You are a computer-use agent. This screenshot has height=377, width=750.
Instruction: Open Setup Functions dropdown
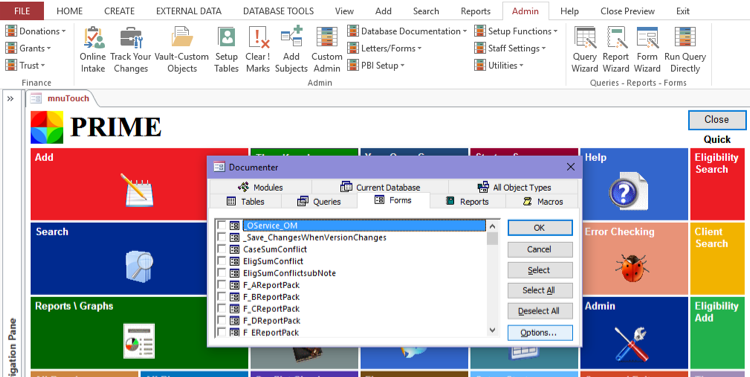click(516, 31)
